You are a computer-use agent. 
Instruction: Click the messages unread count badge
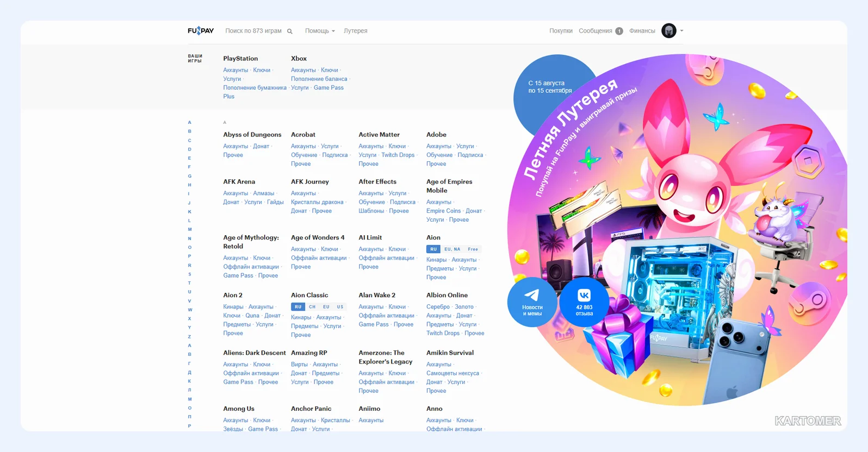[619, 31]
